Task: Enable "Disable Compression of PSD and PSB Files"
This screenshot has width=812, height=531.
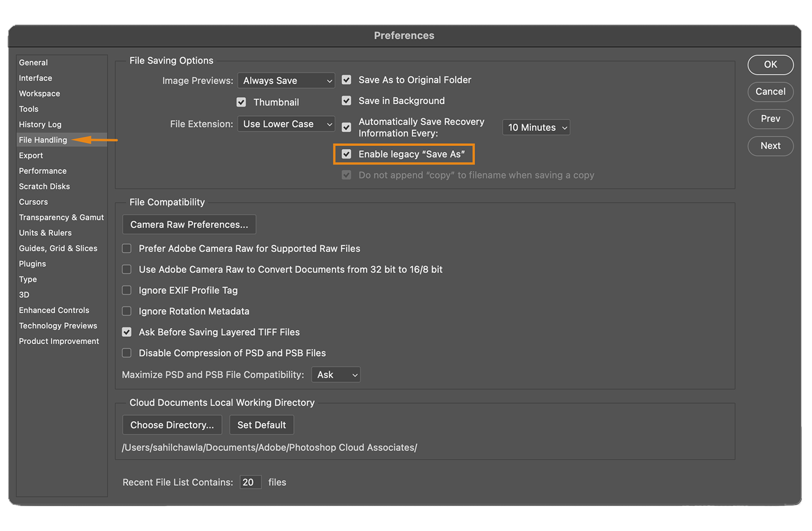Action: [126, 353]
